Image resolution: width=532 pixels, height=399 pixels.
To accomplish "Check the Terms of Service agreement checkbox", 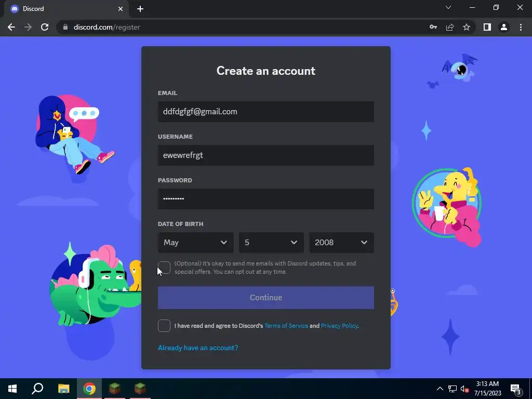I will 164,326.
